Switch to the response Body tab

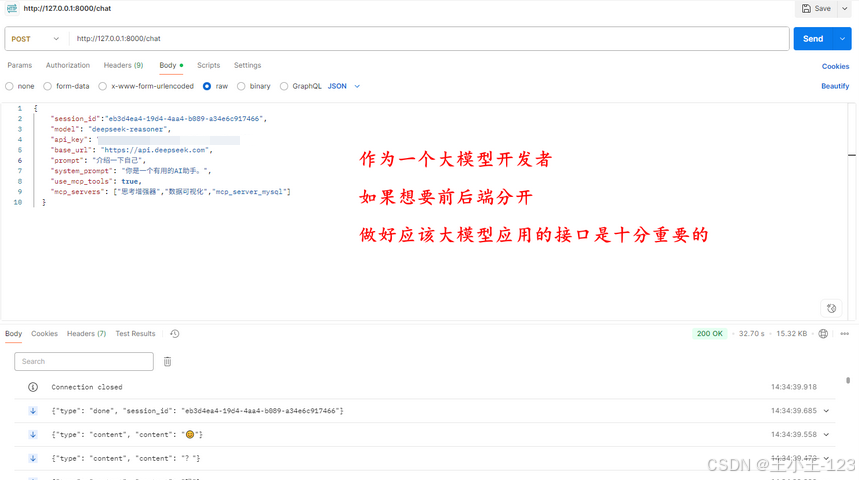[x=14, y=334]
